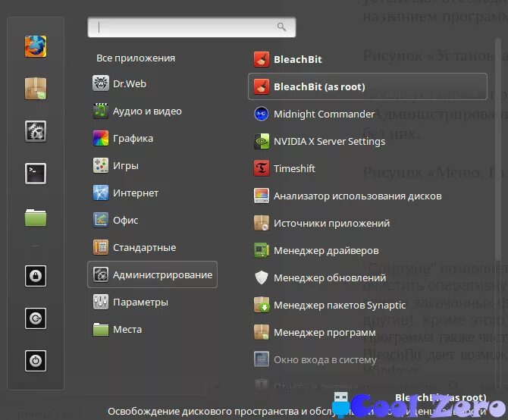Open Окно входа в систему entry text
Viewport: 508px width, 420px height.
[x=325, y=359]
